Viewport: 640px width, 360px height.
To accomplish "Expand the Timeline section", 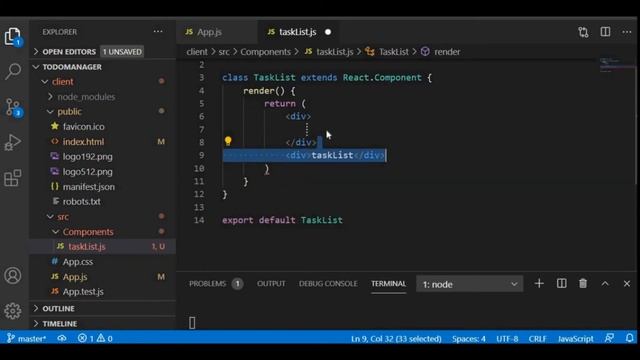I will [103, 324].
